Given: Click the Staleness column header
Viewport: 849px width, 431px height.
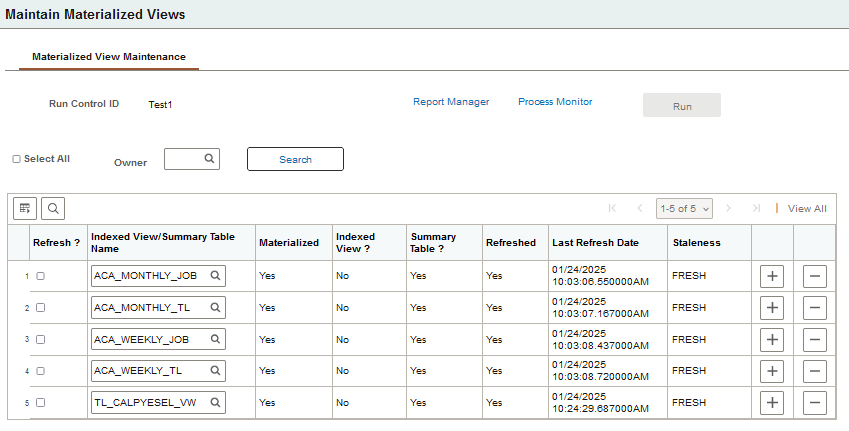Looking at the screenshot, I should click(x=696, y=243).
